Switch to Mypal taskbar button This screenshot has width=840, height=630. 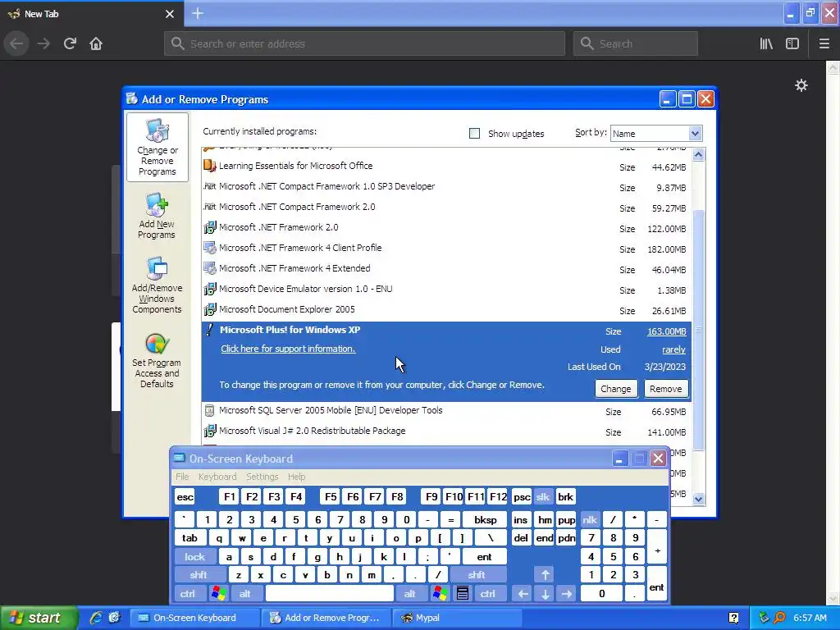(457, 618)
